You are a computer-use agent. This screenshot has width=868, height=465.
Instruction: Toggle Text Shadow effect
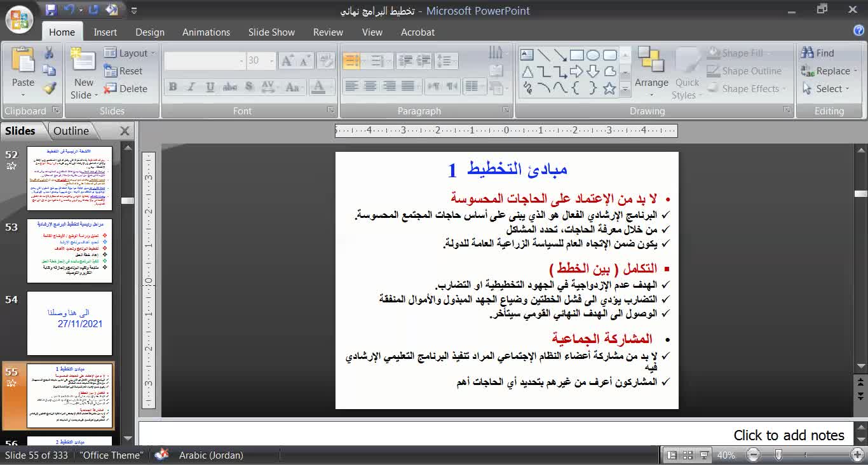coord(249,86)
